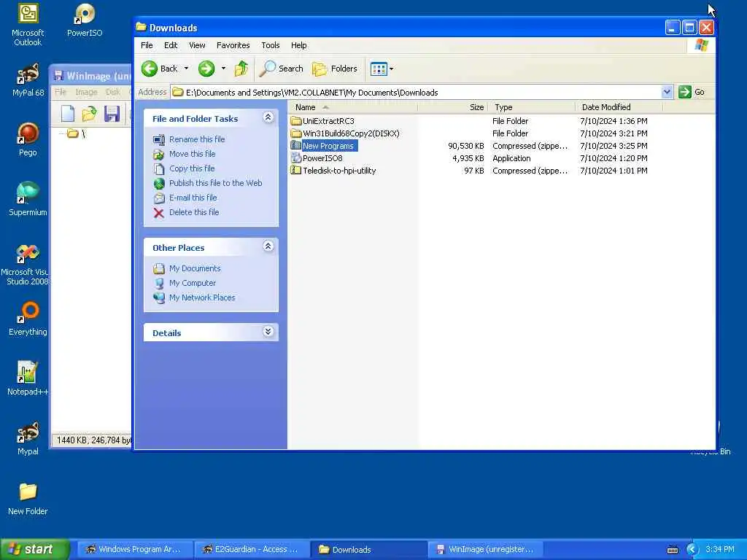Collapse the File and Folder Tasks panel
The height and width of the screenshot is (560, 747).
(x=268, y=117)
